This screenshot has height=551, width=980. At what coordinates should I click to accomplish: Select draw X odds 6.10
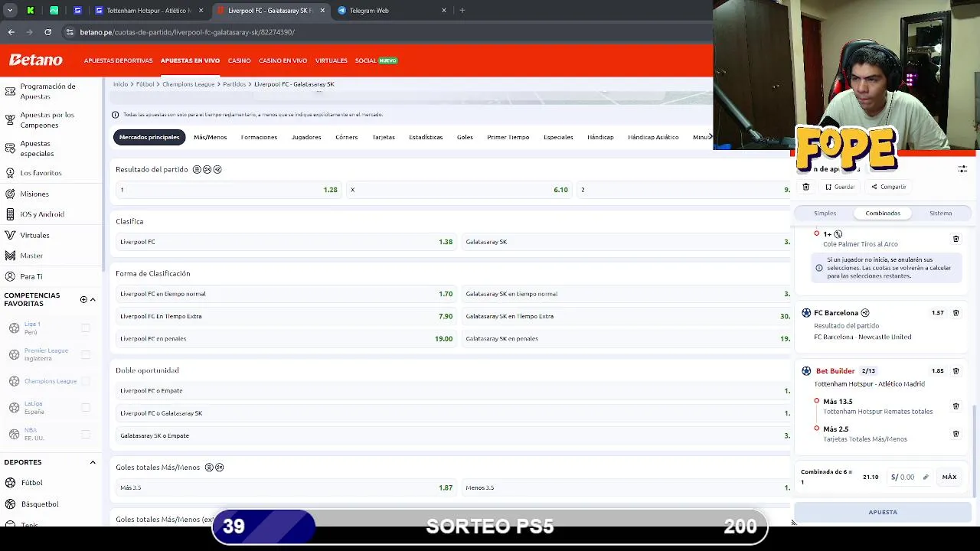[x=459, y=190]
